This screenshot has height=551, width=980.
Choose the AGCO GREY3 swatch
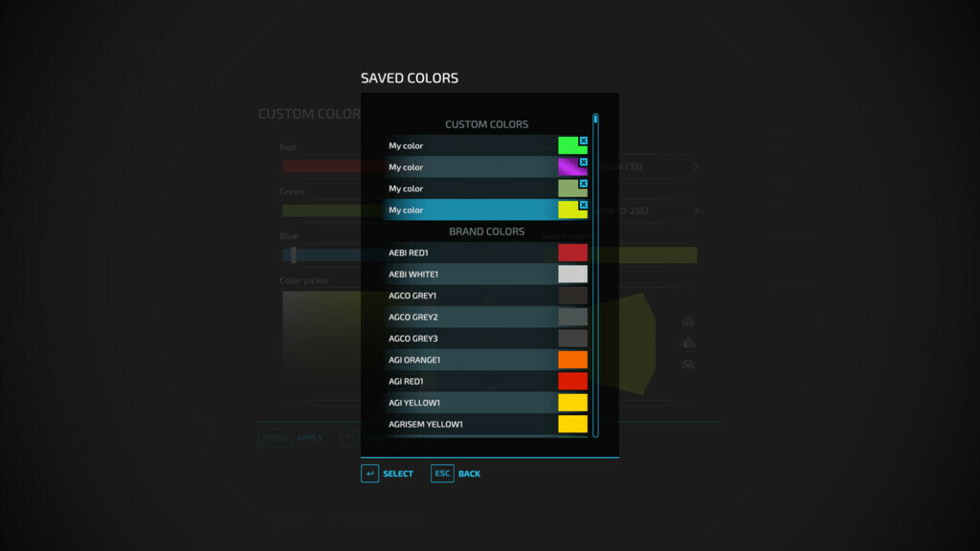[572, 339]
